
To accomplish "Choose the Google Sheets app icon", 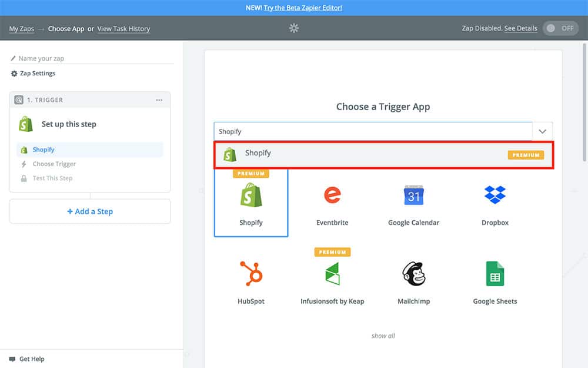I will coord(495,274).
